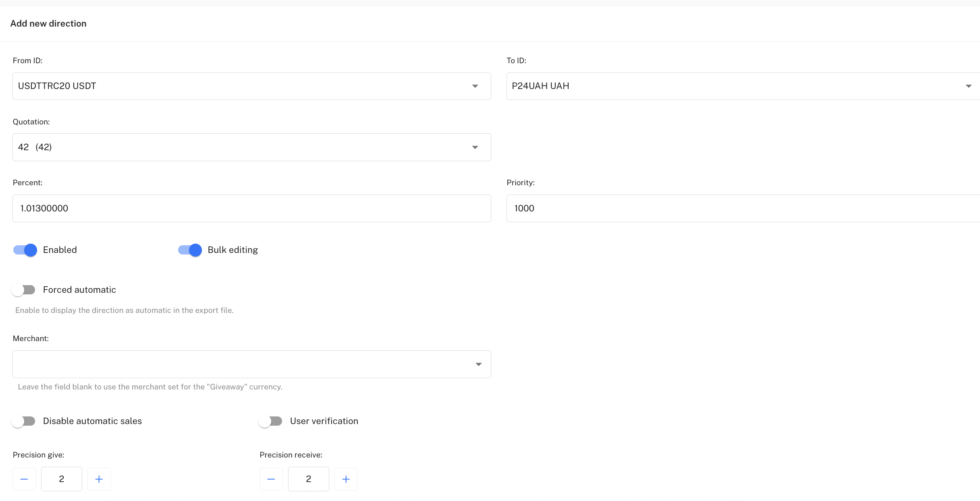Screen dimensions: 980x501
Task: Click the Precision give number box
Action: (62, 479)
